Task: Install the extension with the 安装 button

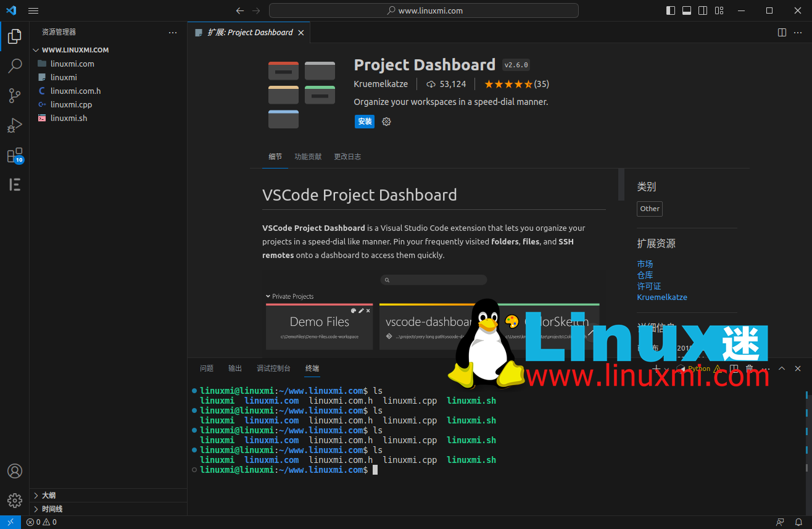Action: (x=365, y=122)
